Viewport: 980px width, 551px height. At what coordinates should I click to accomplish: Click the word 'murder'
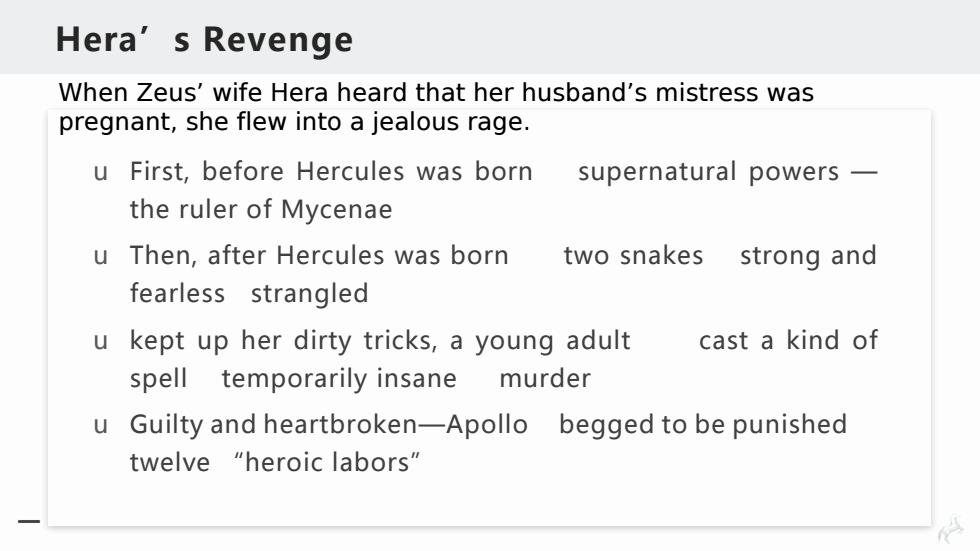[545, 379]
